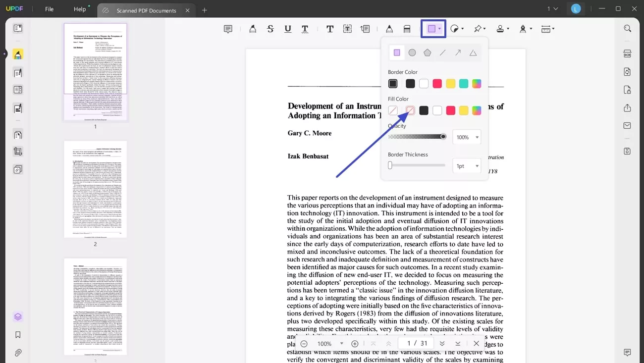Image resolution: width=644 pixels, height=363 pixels.
Task: Pick the red border color swatch
Action: pyautogui.click(x=437, y=84)
